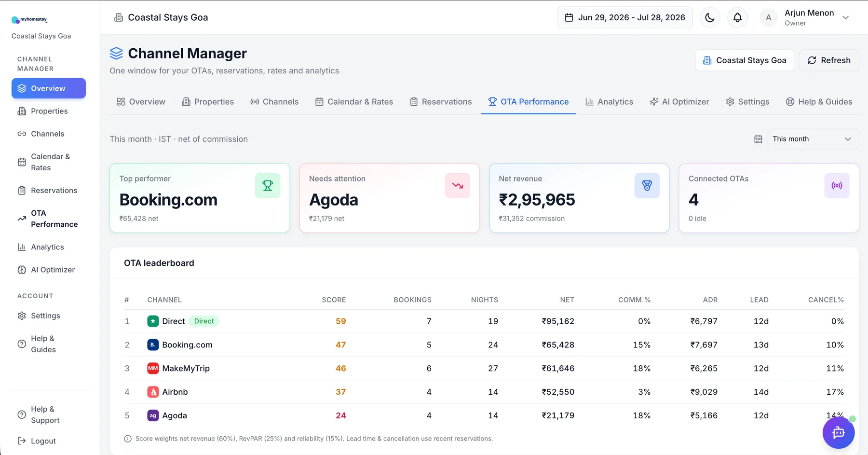Image resolution: width=868 pixels, height=455 pixels.
Task: Open Properties in the sidebar
Action: tap(49, 111)
